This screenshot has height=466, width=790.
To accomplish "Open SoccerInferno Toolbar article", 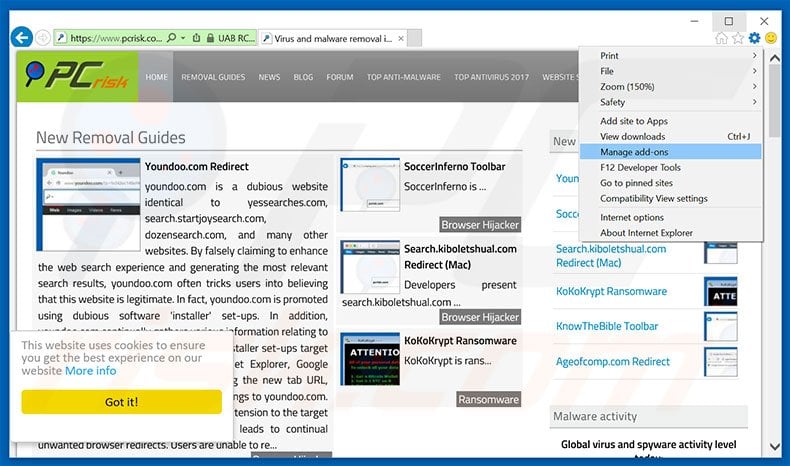I will 454,166.
